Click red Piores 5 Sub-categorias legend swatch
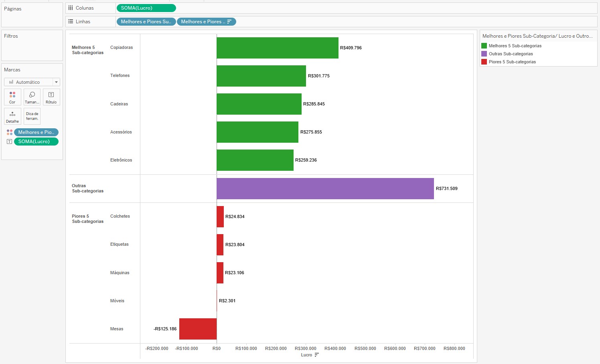Viewport: 600px width, 364px height. [x=484, y=62]
